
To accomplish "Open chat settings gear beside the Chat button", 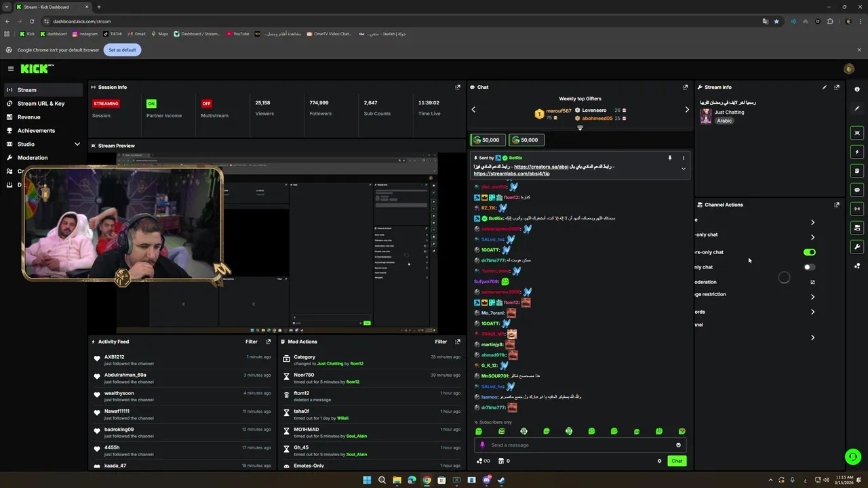I will 659,461.
